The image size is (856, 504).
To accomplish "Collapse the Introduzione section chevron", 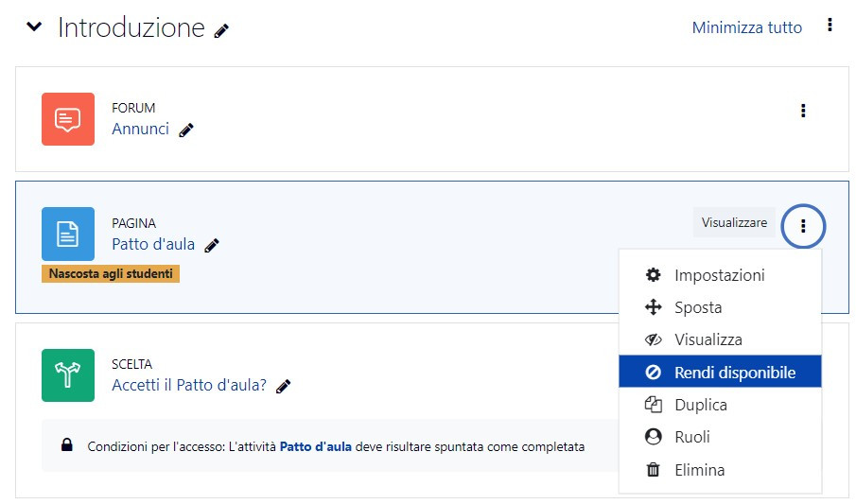I will coord(34,26).
